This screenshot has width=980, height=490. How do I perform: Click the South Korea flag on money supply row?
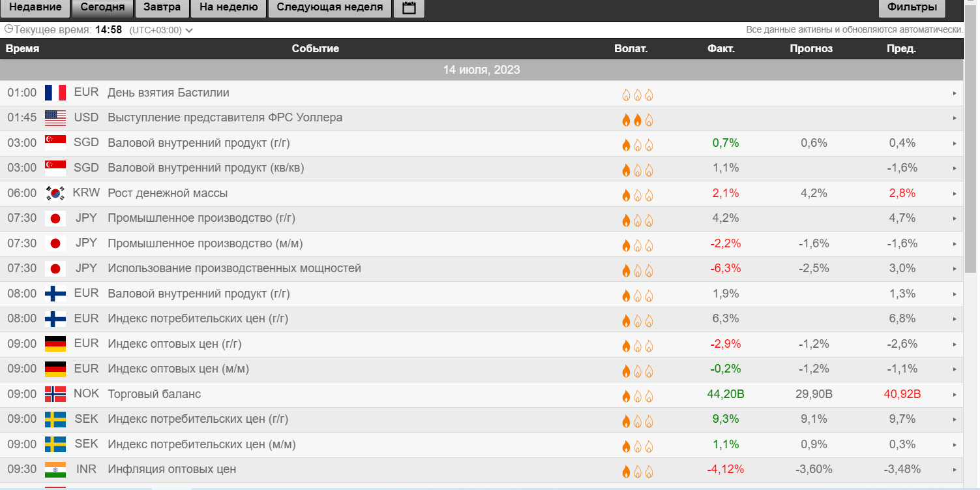pyautogui.click(x=55, y=192)
